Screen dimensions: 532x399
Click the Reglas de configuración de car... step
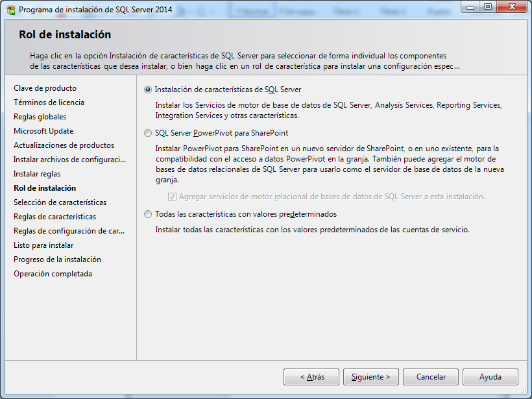(69, 231)
